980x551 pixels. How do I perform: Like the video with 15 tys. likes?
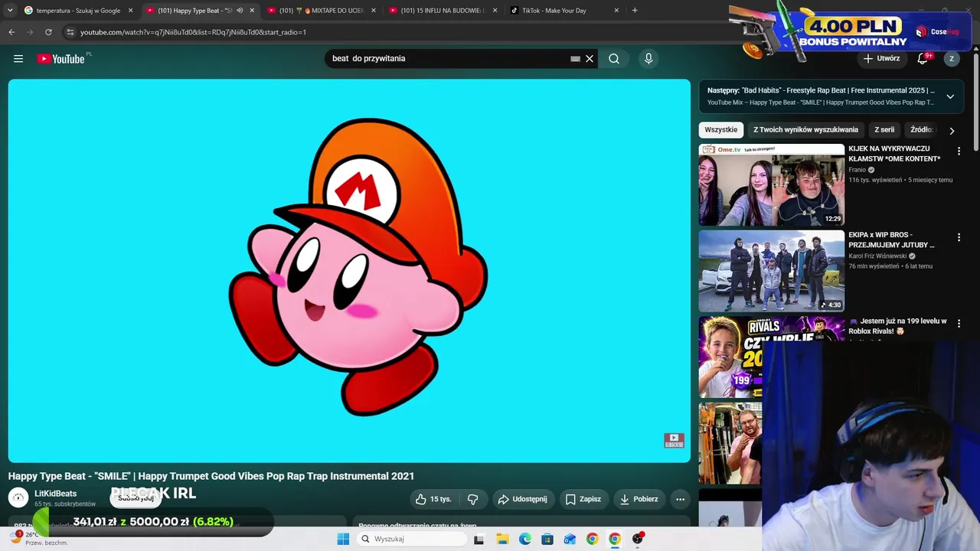pos(433,499)
